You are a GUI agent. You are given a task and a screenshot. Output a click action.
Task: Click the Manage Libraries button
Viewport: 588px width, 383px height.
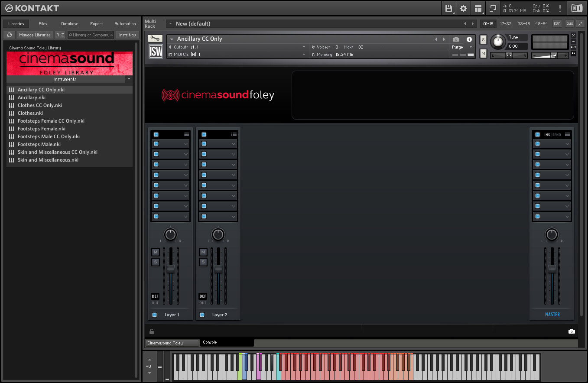(x=35, y=35)
